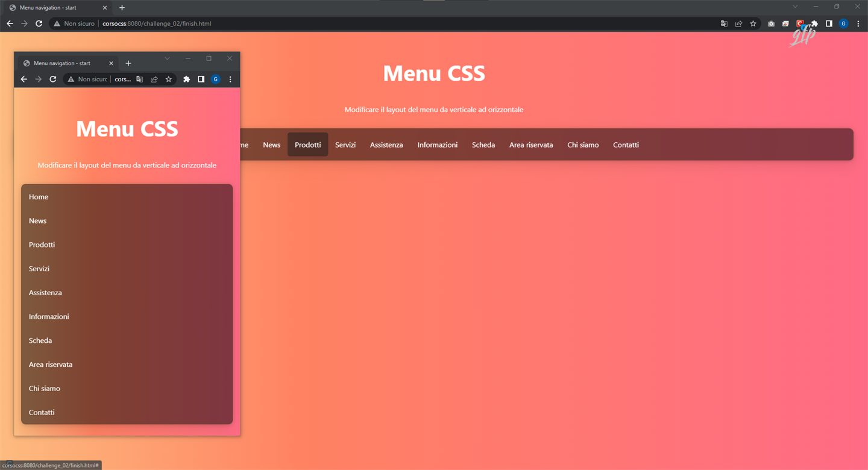The height and width of the screenshot is (470, 868).
Task: Open Scheda in the horizontal menu
Action: (x=483, y=145)
